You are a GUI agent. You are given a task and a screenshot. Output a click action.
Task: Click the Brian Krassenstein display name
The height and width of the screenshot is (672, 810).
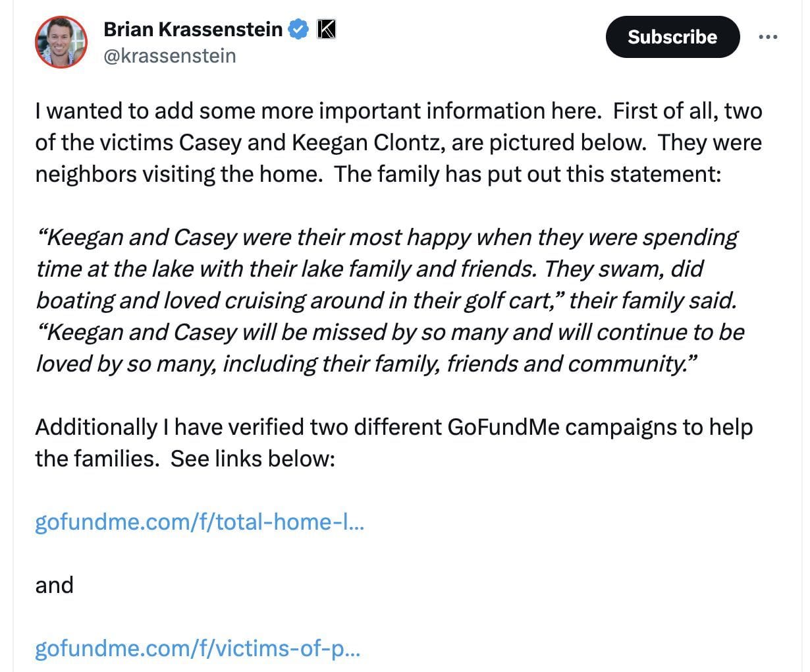[196, 28]
